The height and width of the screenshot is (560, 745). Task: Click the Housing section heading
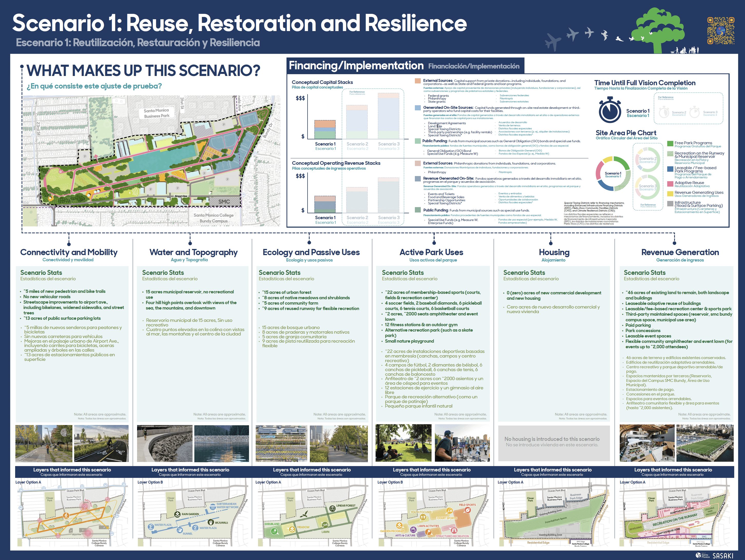pos(554,252)
